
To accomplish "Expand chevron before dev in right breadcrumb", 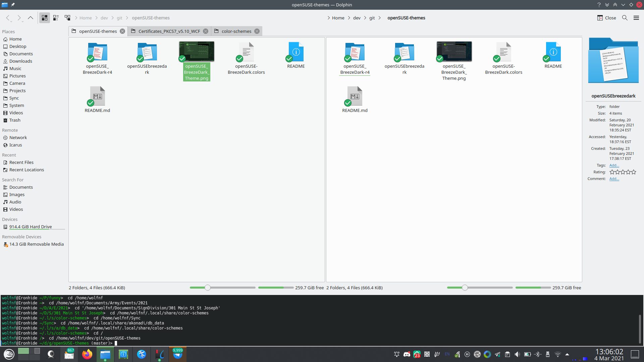I will pyautogui.click(x=349, y=18).
